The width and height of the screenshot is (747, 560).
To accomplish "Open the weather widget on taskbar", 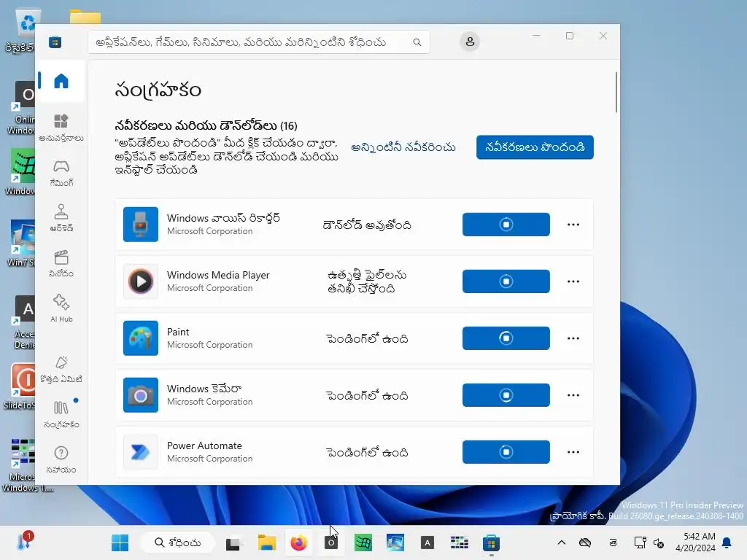I will click(25, 542).
